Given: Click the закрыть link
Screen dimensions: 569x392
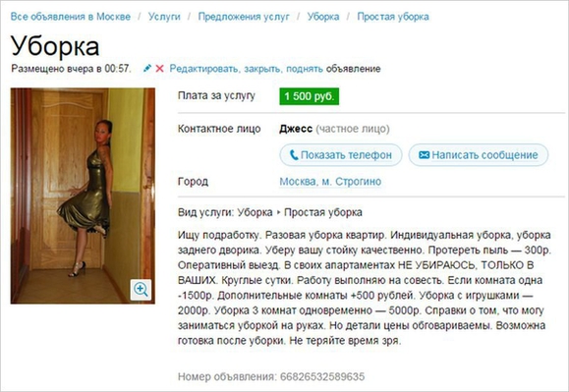Looking at the screenshot, I should click(x=262, y=69).
